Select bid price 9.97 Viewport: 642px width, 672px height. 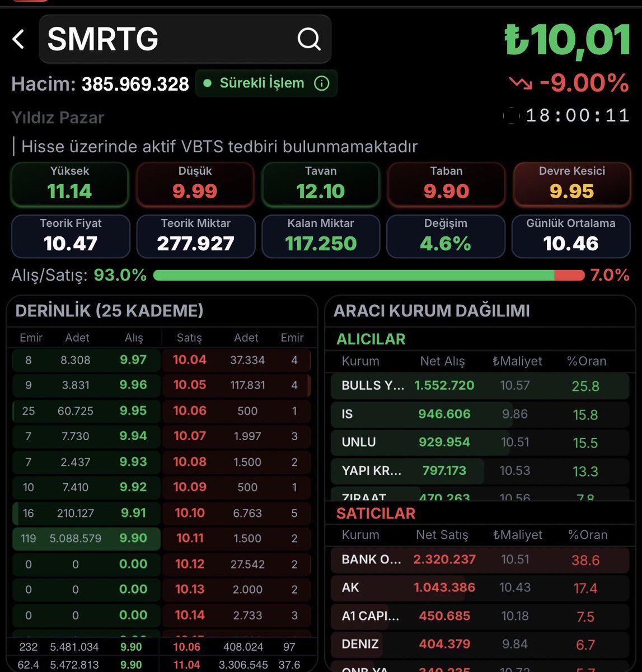pyautogui.click(x=133, y=360)
